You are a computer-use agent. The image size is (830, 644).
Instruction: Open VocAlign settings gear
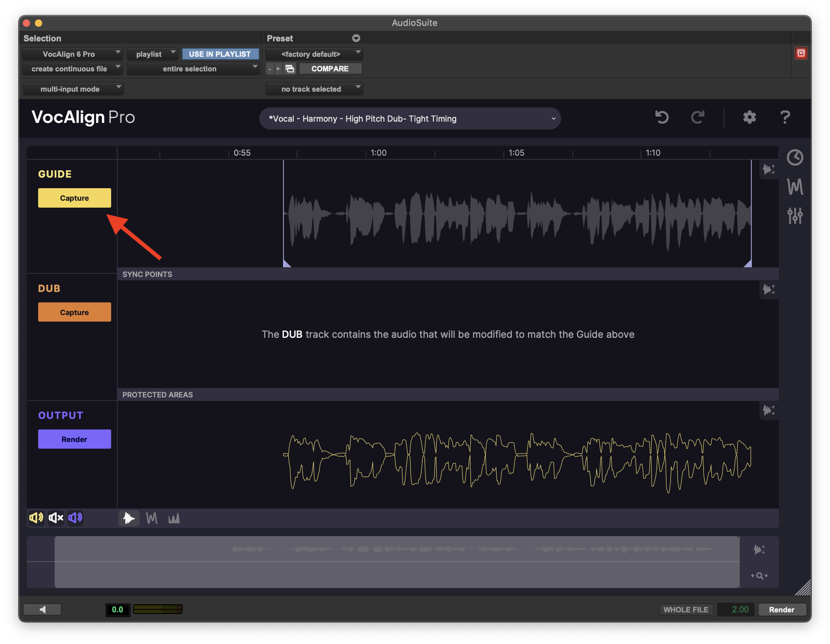pos(749,118)
